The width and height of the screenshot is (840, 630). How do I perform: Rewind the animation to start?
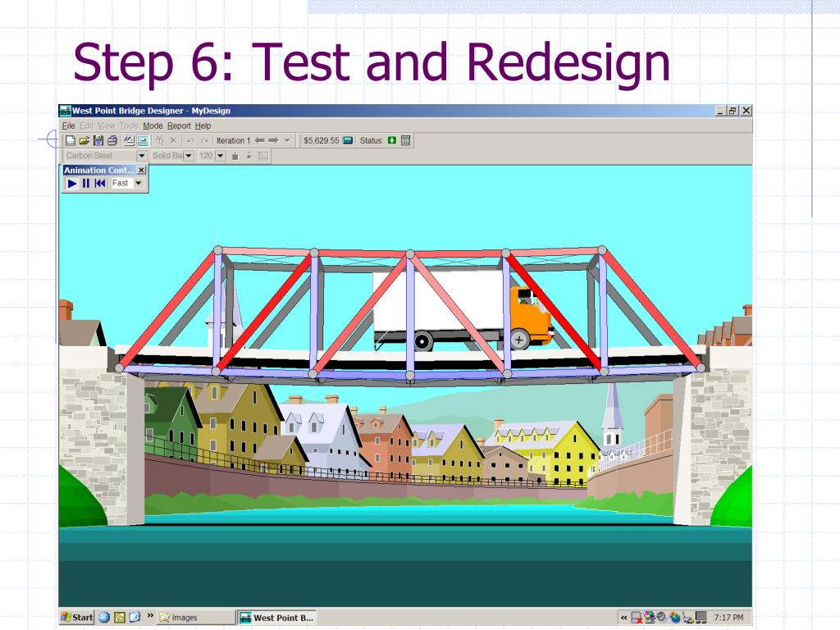point(99,183)
